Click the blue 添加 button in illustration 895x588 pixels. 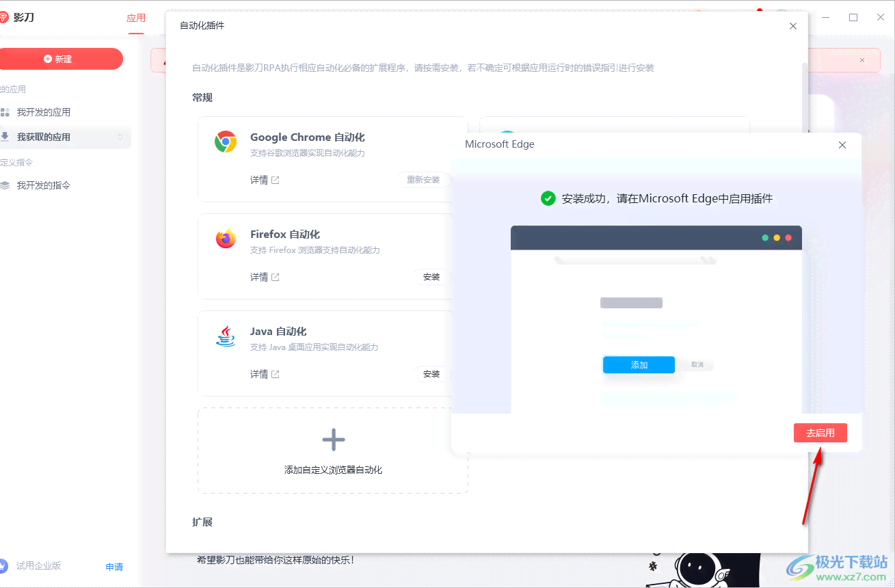(x=639, y=365)
